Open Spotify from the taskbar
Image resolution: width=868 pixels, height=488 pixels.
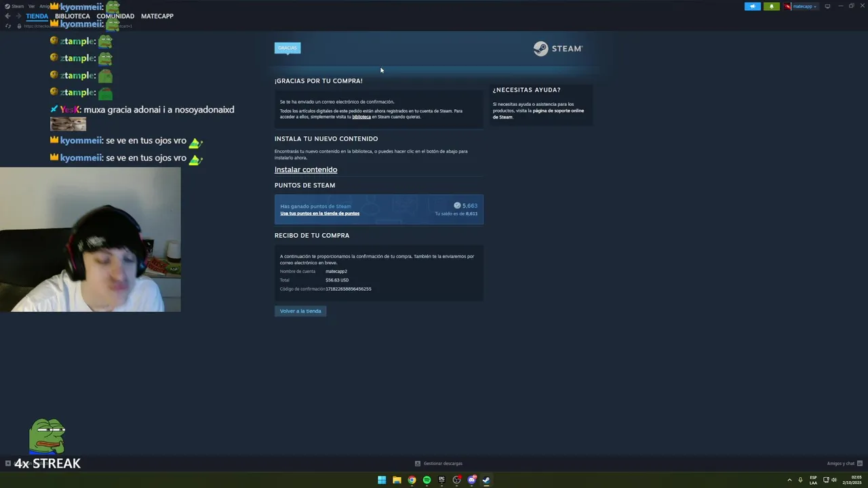pos(427,480)
